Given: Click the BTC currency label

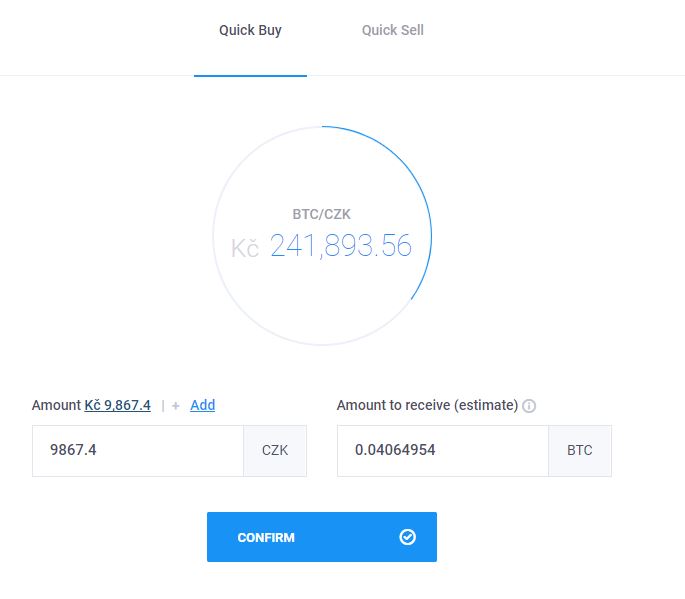Looking at the screenshot, I should pyautogui.click(x=580, y=450).
